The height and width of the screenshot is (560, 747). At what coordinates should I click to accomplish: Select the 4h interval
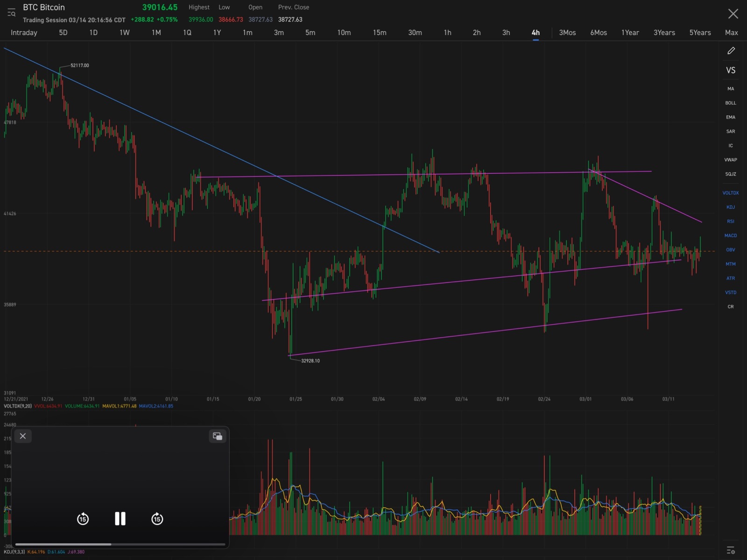click(x=536, y=33)
